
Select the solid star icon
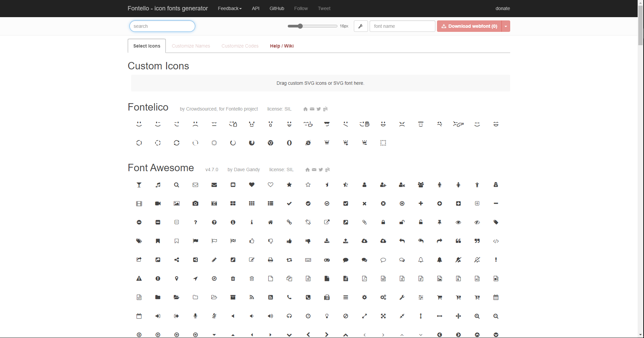[289, 185]
